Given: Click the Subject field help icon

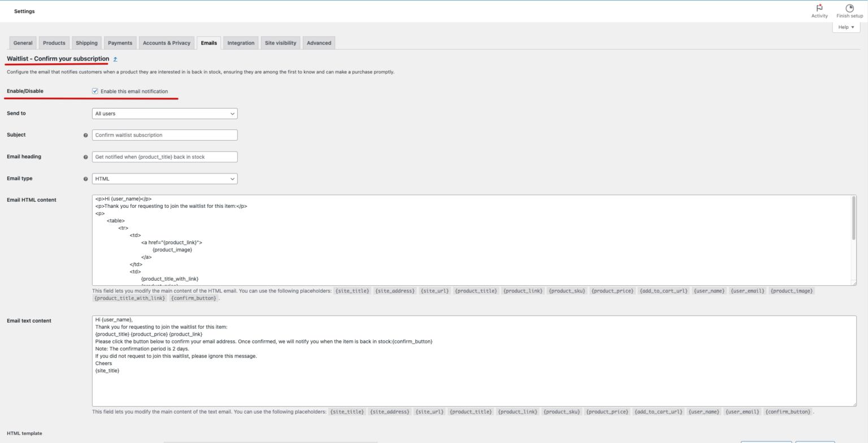Looking at the screenshot, I should point(86,135).
